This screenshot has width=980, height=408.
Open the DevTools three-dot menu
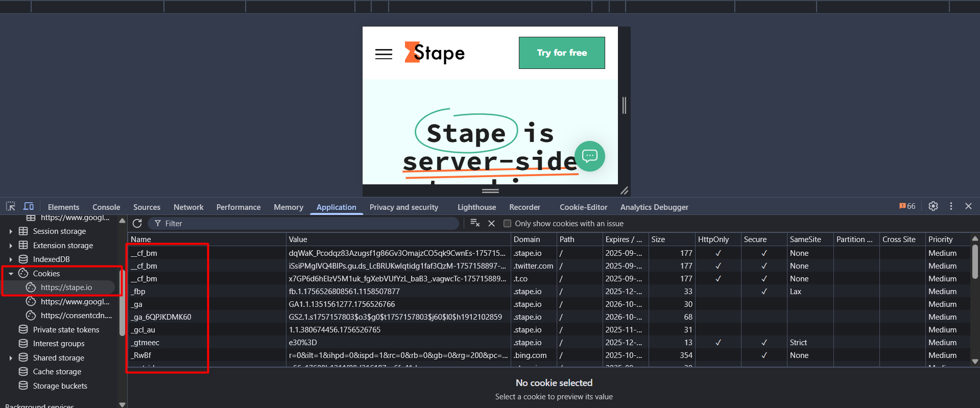pos(951,206)
